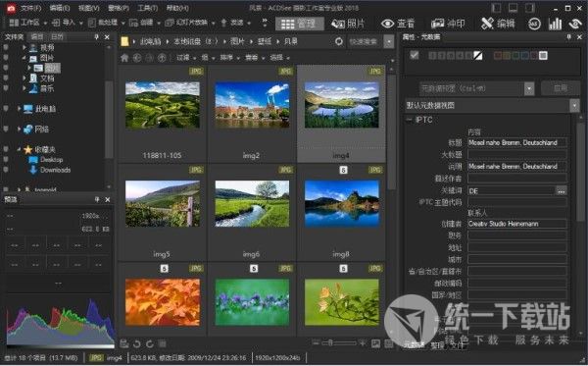The image size is (588, 366).
Task: Open the Message Center icon
Action: tap(575, 24)
